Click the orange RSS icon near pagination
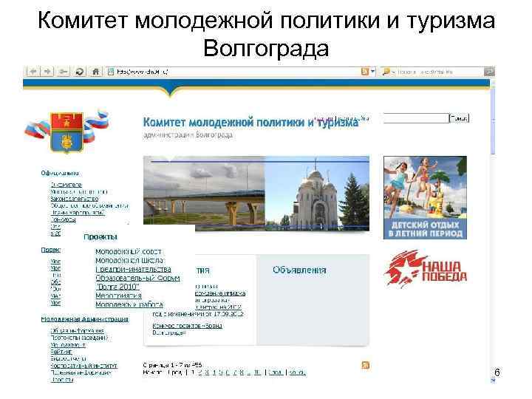This screenshot has width=532, height=399. click(x=366, y=365)
